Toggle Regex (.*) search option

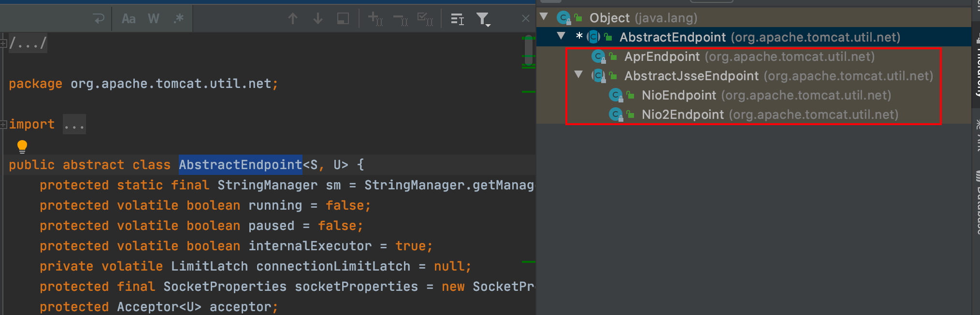point(179,19)
